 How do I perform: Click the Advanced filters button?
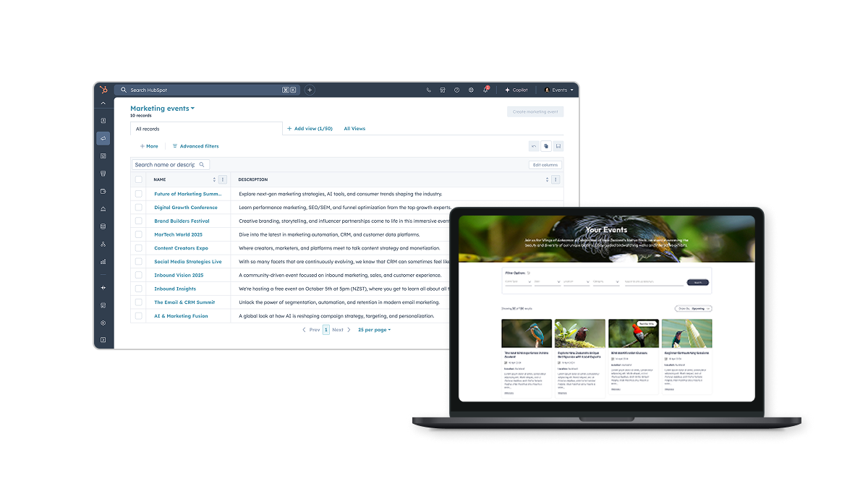[x=195, y=146]
